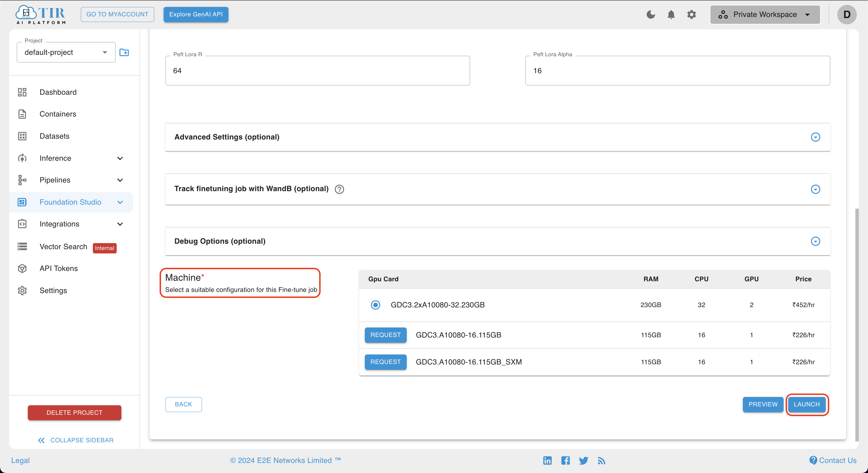Click the Peft Lora R input field
The height and width of the screenshot is (473, 868).
317,71
